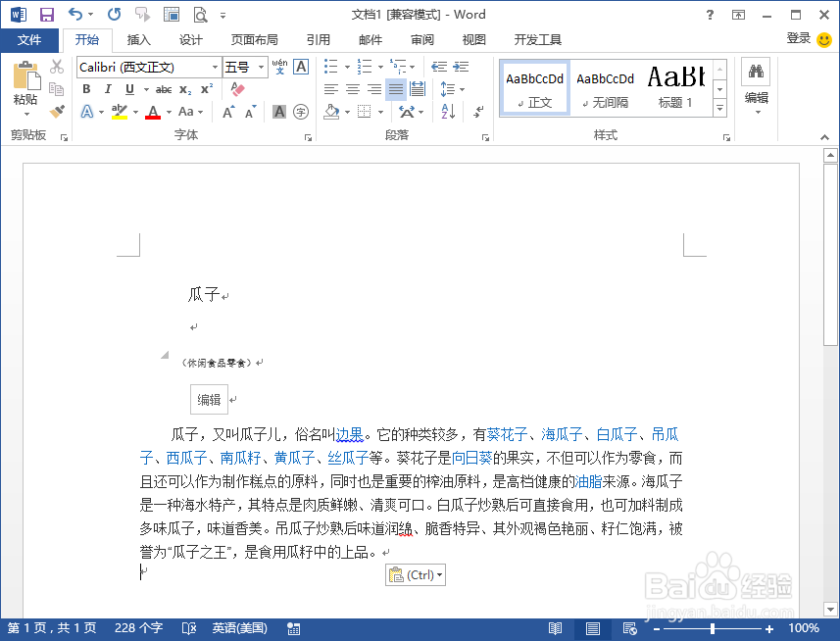Select the clear formatting eraser icon

[236, 88]
